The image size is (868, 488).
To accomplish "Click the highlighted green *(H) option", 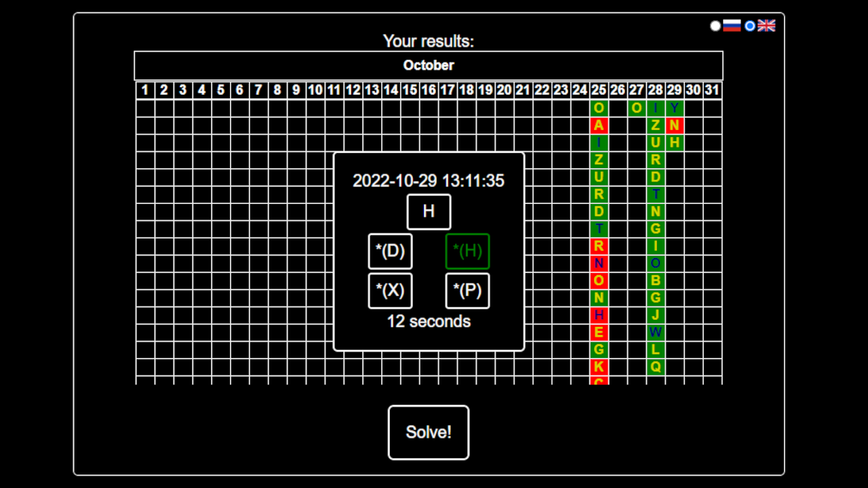I will tap(467, 251).
